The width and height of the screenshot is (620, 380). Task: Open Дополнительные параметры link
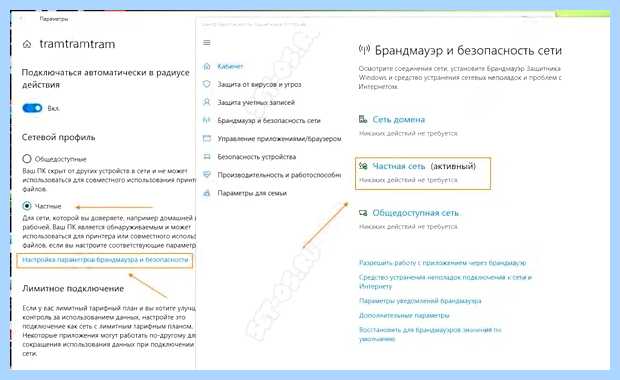pyautogui.click(x=404, y=315)
